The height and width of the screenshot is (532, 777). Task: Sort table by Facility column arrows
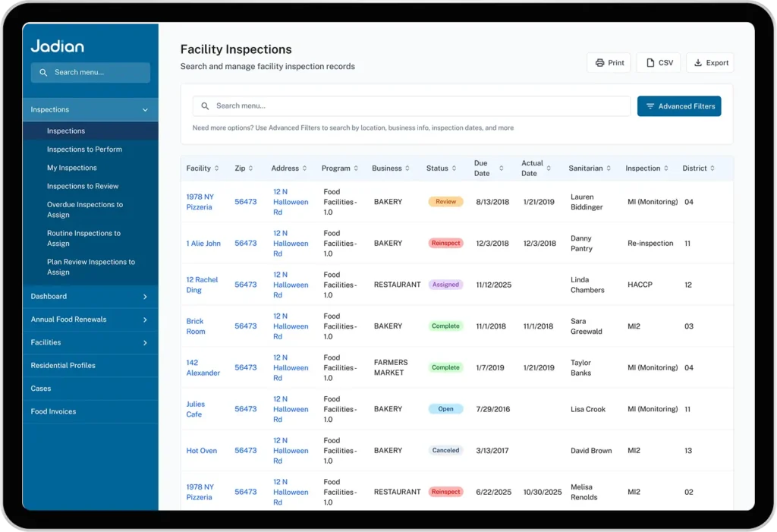click(x=217, y=168)
